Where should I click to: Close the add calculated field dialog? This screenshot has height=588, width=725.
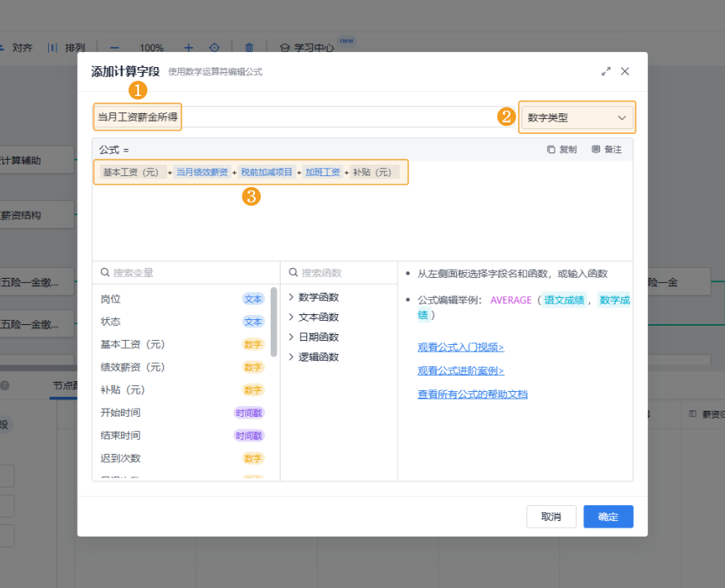625,72
